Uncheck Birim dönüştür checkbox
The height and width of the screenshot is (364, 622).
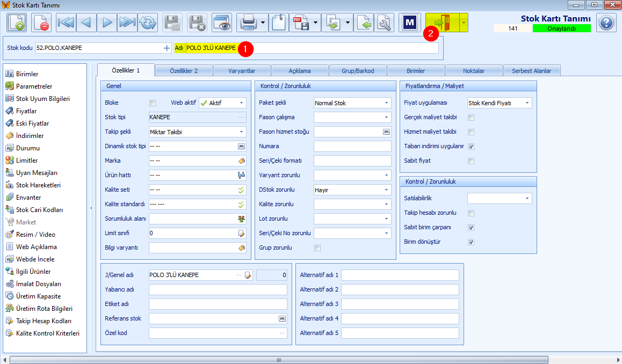(x=471, y=242)
